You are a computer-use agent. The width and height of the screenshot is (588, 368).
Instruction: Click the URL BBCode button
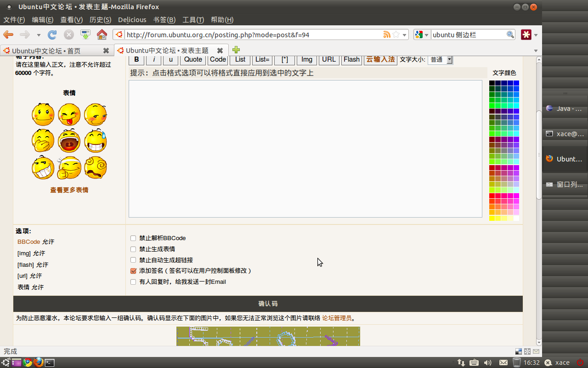(329, 60)
